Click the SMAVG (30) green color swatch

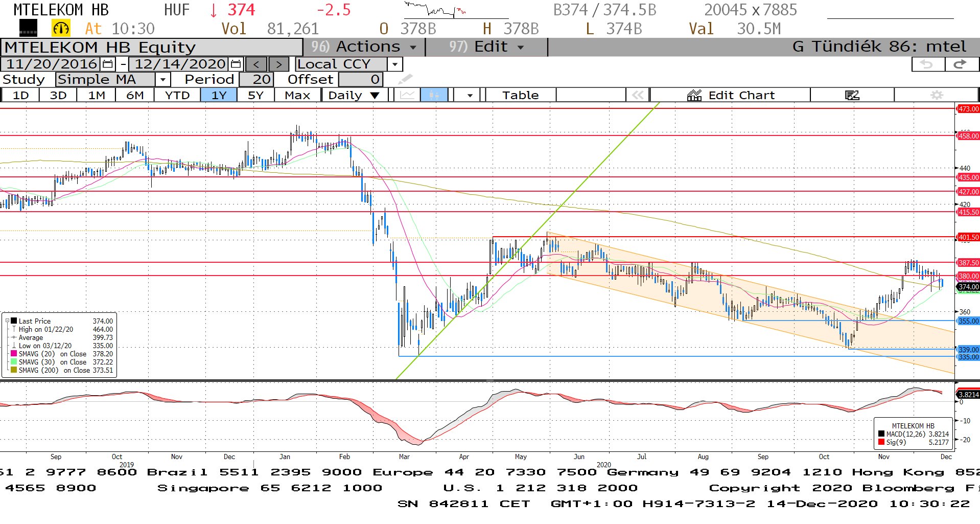point(14,362)
